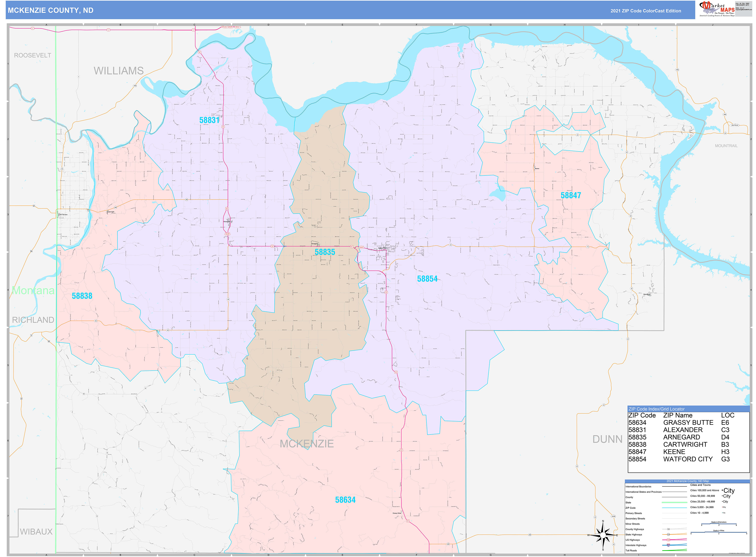This screenshot has width=756, height=557.
Task: Click the US Highways route marker in legend
Action: click(x=668, y=540)
